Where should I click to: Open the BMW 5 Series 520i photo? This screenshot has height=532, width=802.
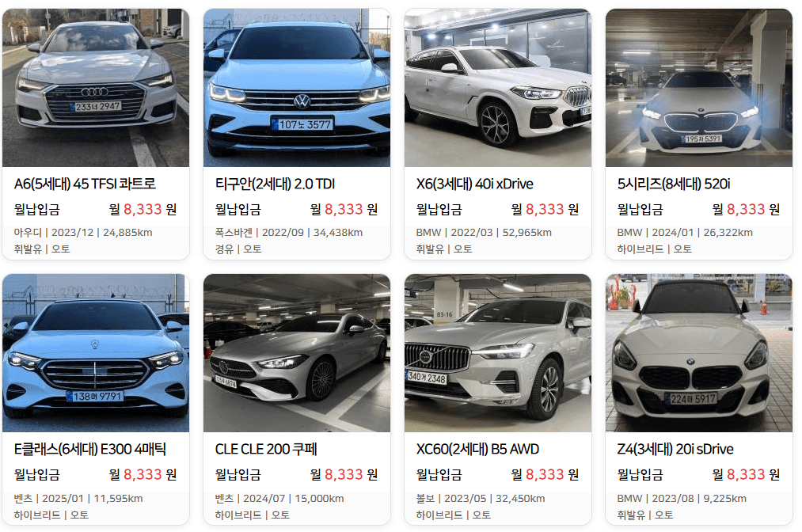(x=698, y=87)
